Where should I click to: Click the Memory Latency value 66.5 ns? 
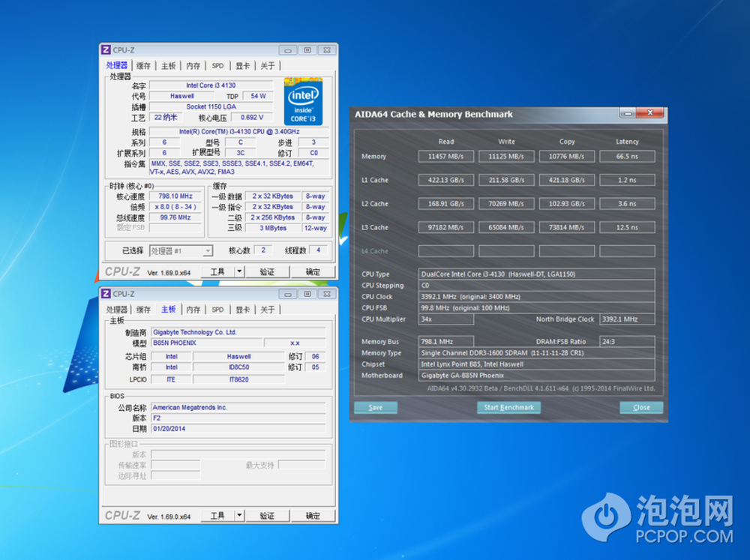point(627,157)
